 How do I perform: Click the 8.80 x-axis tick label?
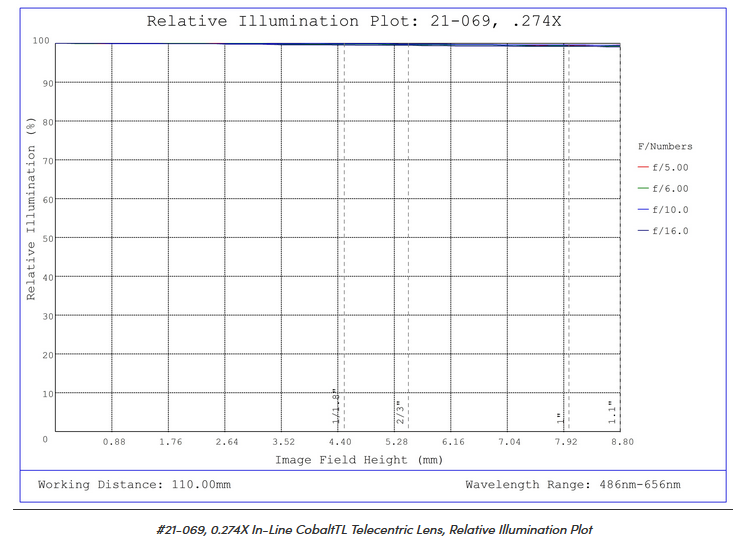[622, 441]
